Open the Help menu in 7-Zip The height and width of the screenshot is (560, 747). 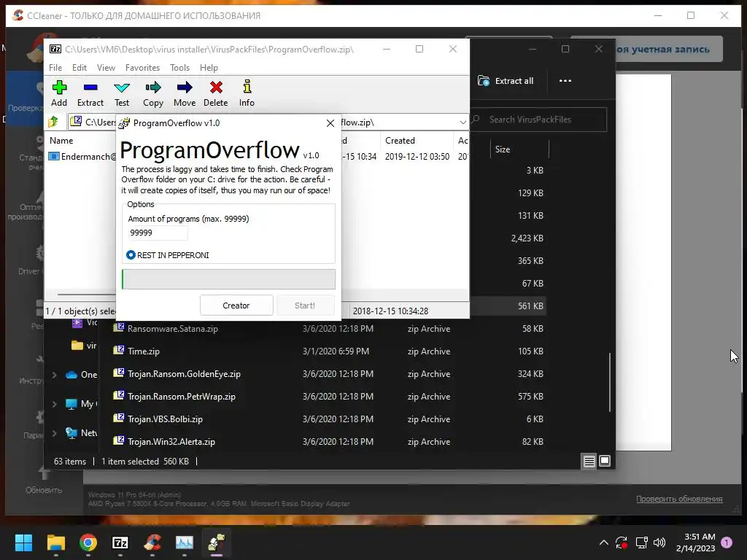tap(209, 68)
